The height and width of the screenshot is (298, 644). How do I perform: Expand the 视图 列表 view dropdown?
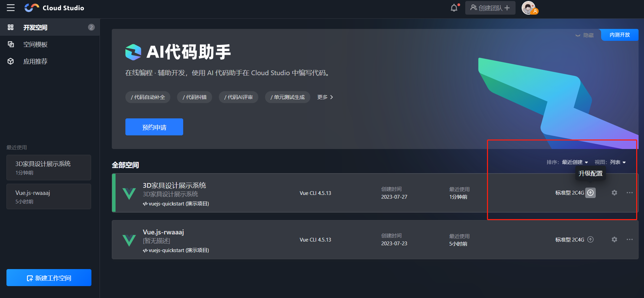point(617,162)
